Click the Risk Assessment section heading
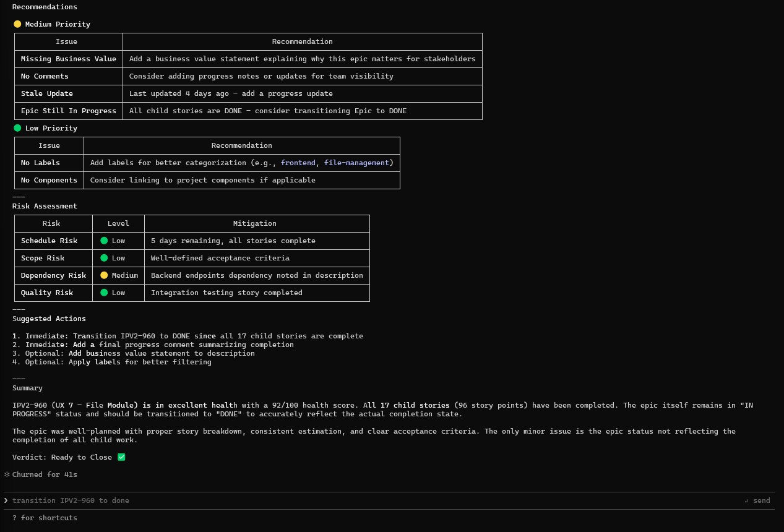Viewport: 784px width, 532px height. tap(45, 205)
